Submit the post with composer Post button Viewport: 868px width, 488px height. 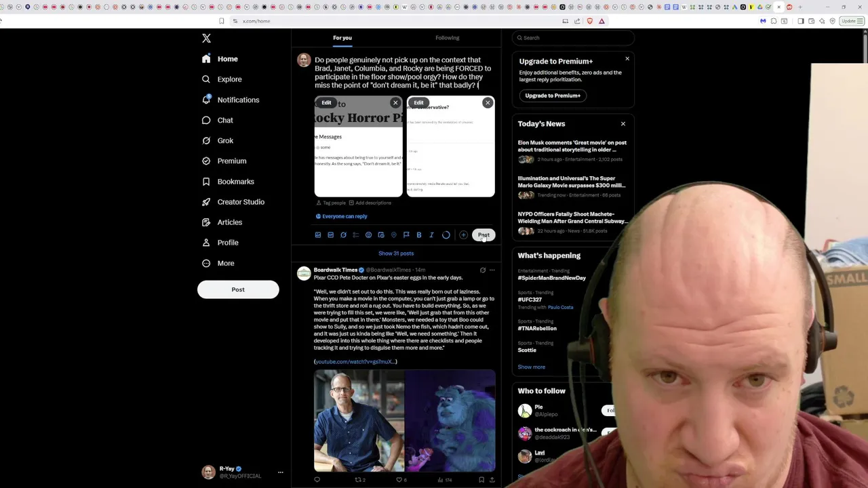pyautogui.click(x=484, y=235)
